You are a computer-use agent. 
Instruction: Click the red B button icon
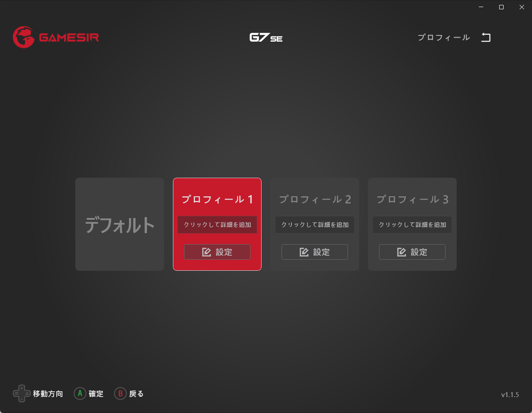pos(120,394)
